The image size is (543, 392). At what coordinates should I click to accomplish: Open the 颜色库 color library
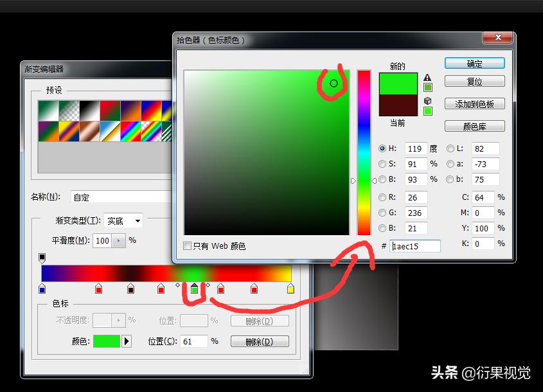coord(474,126)
